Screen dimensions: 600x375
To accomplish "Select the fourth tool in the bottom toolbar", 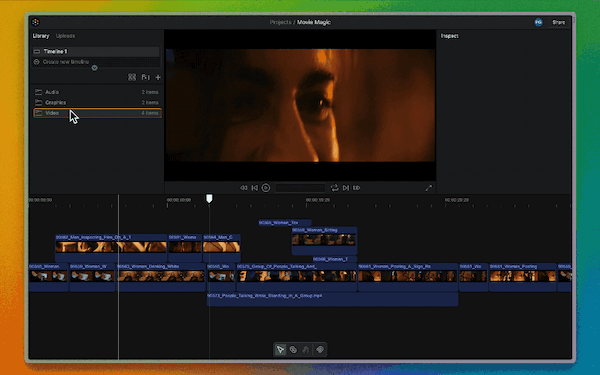I will coord(320,349).
